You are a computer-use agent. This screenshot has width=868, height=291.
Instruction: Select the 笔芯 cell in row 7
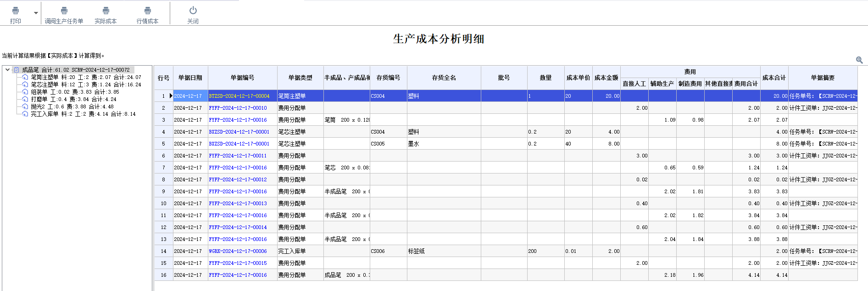[x=347, y=168]
